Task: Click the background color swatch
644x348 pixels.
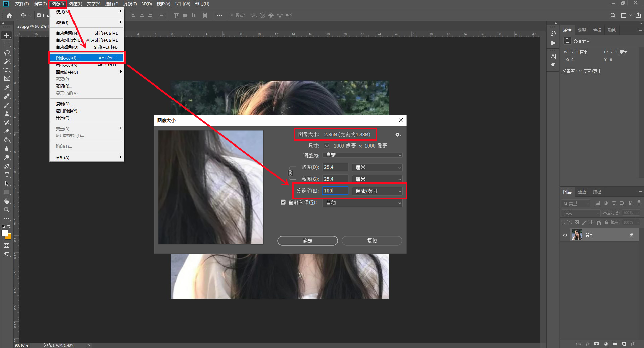Action: click(x=9, y=237)
